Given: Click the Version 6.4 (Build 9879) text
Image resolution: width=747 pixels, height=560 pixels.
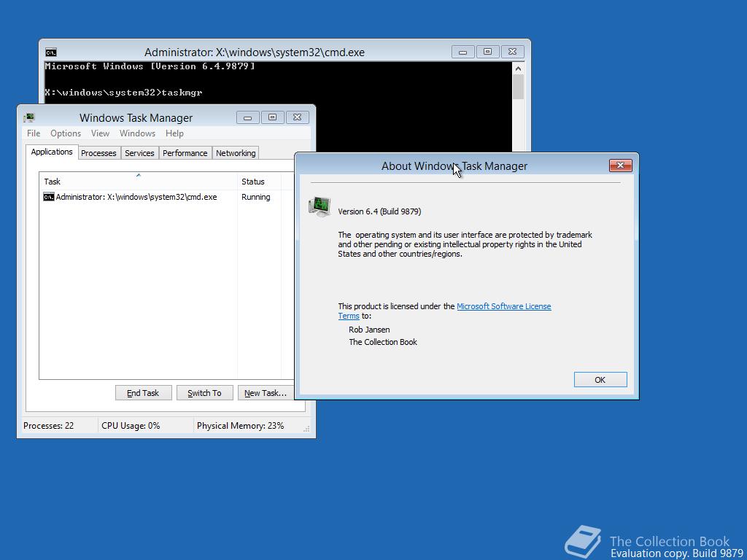Looking at the screenshot, I should 379,211.
